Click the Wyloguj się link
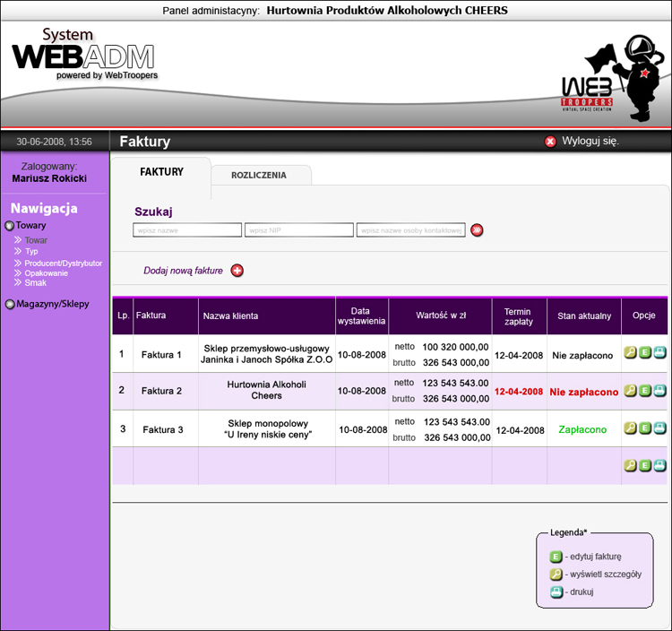Screen dimensions: 672x631 pos(590,142)
